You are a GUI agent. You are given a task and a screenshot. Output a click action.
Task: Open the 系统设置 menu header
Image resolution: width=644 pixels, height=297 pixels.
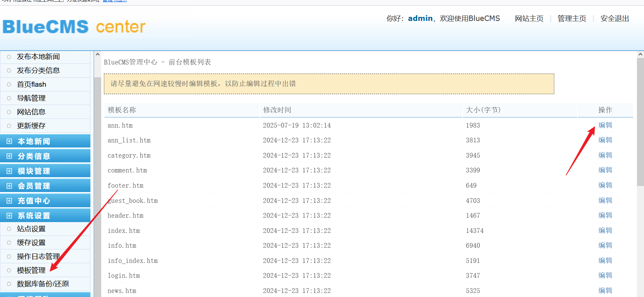click(x=45, y=215)
